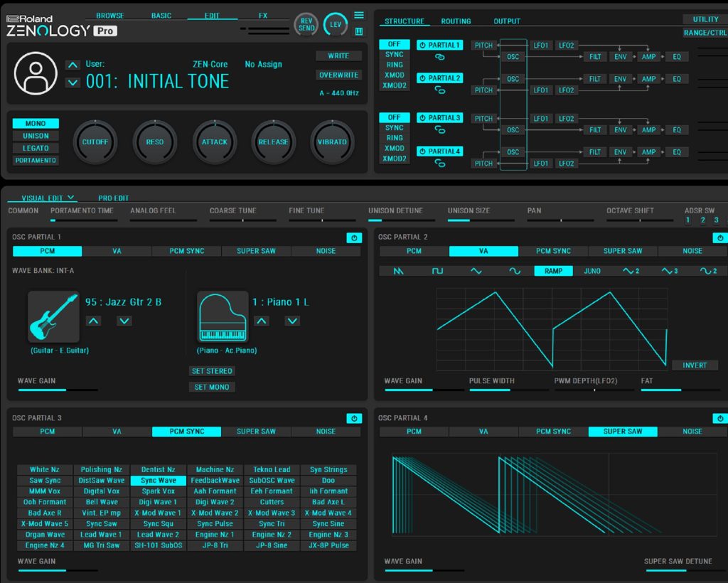This screenshot has width=728, height=583.
Task: Click the INVERT button
Action: (695, 365)
